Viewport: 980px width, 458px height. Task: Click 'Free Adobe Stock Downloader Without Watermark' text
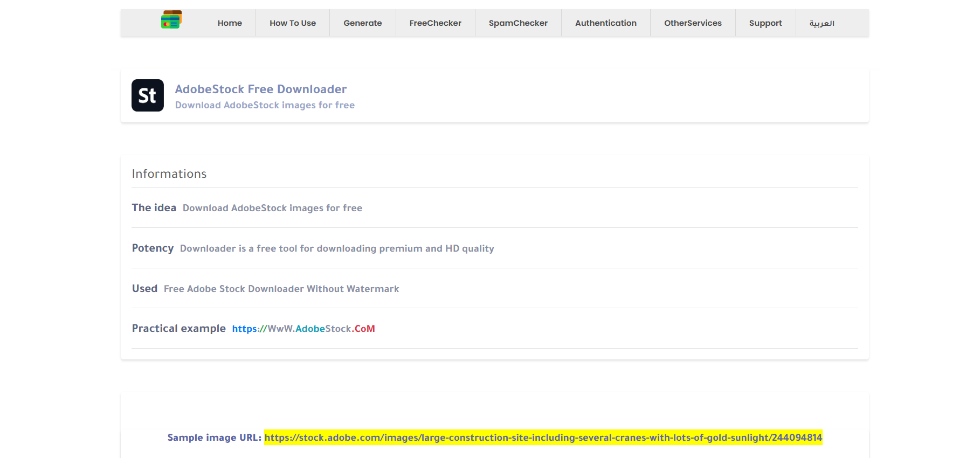pos(281,289)
